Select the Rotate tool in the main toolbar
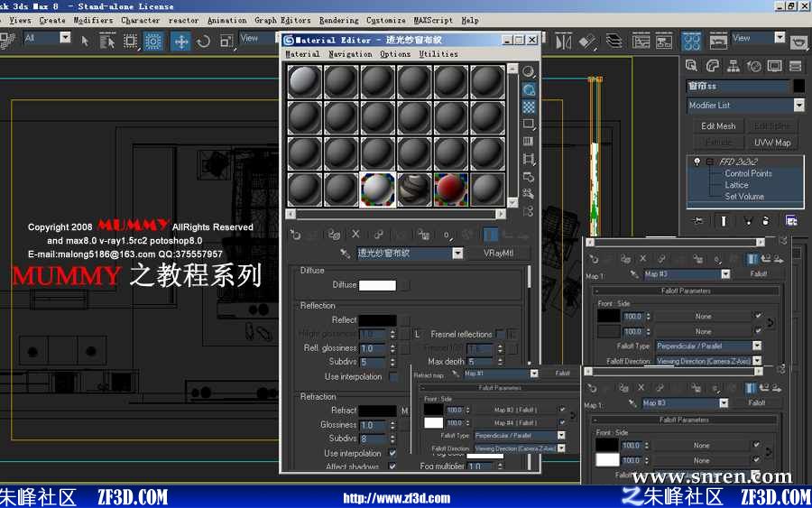 click(204, 42)
